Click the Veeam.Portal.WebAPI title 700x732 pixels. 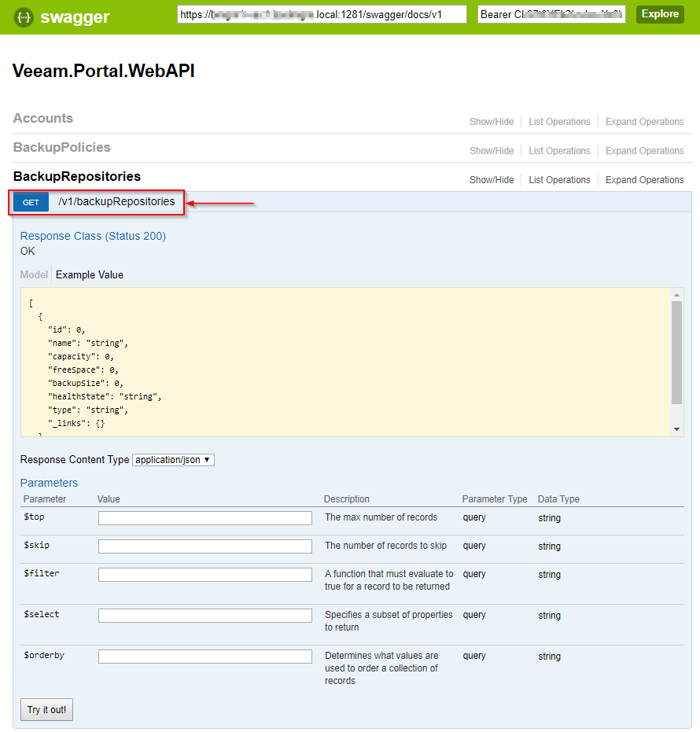click(x=104, y=71)
